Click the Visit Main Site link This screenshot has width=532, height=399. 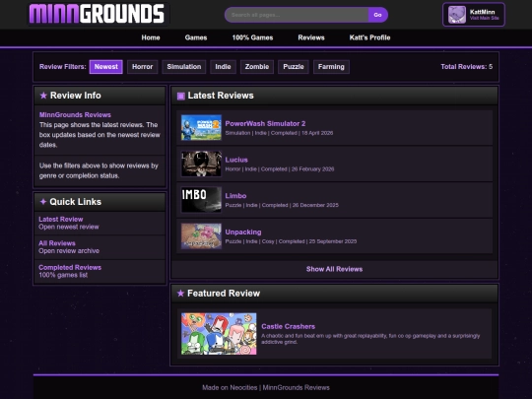[484, 19]
